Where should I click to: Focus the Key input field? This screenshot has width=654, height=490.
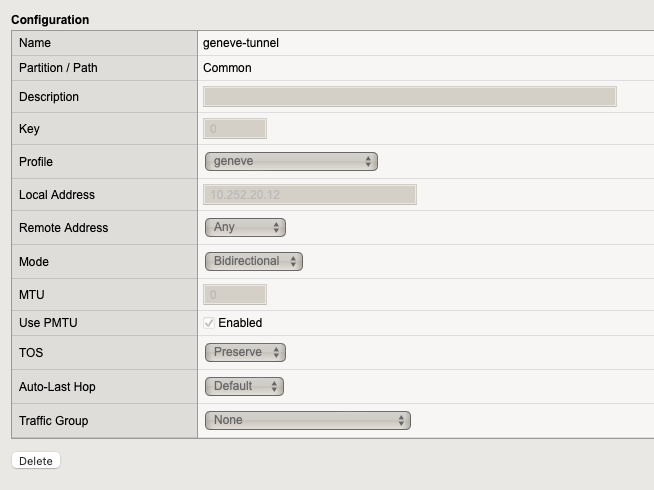236,129
